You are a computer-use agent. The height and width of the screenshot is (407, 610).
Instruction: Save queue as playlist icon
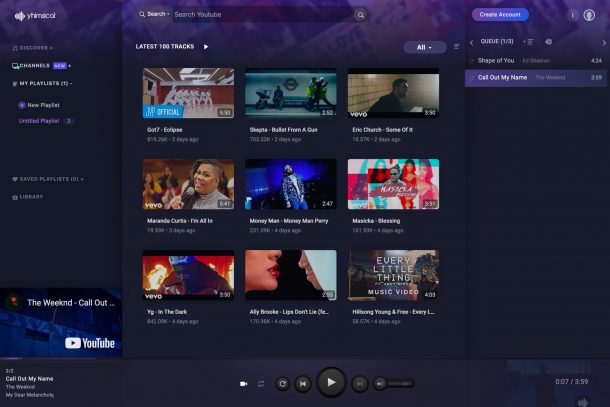[528, 42]
